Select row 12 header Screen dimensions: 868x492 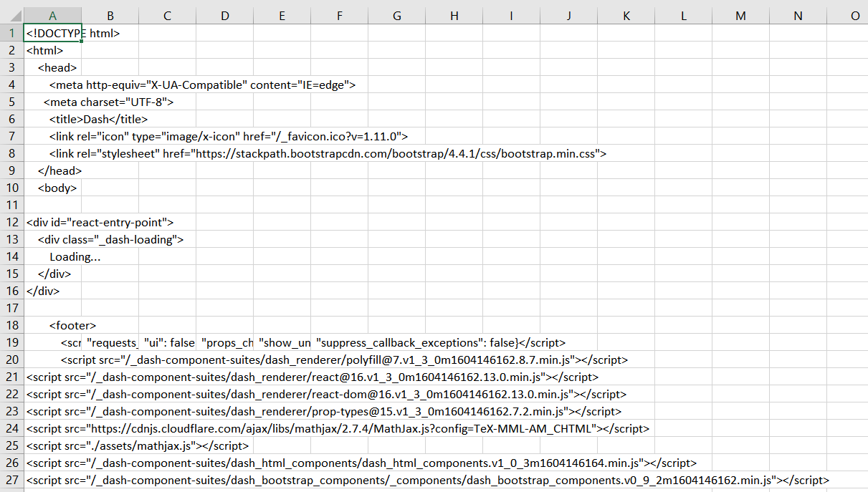tap(12, 222)
